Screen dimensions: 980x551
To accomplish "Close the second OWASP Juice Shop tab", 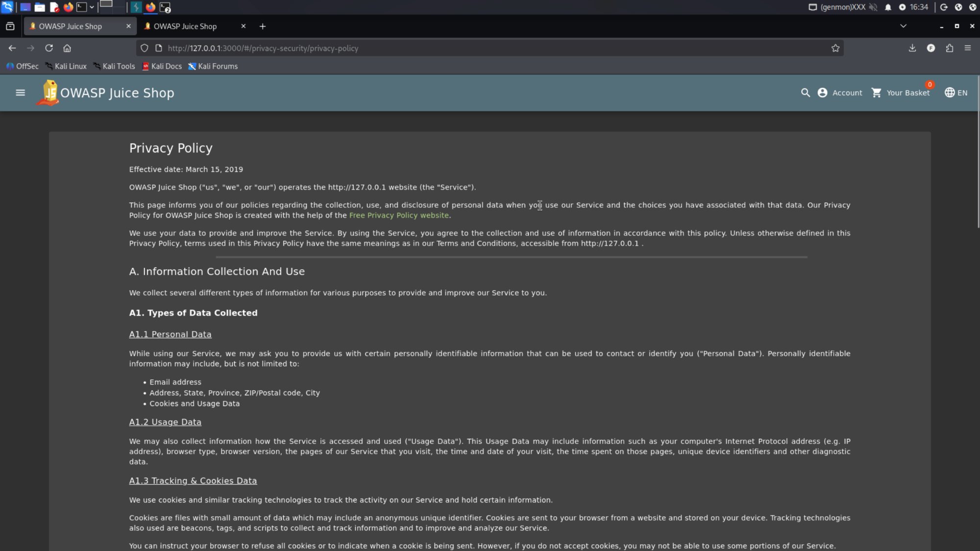I will pos(243,26).
